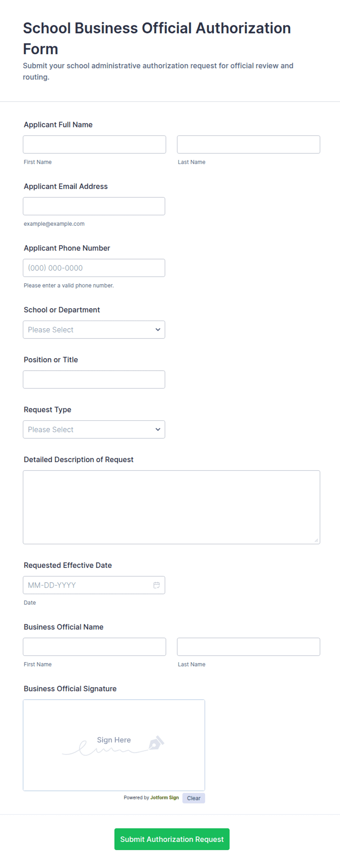Select the Applicant Phone Number field

tap(94, 268)
